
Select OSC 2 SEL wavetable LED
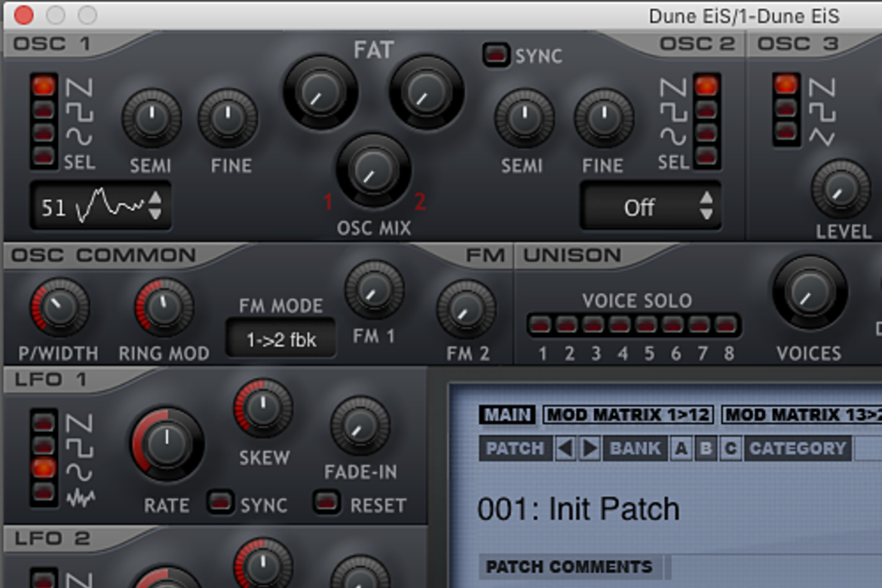706,156
